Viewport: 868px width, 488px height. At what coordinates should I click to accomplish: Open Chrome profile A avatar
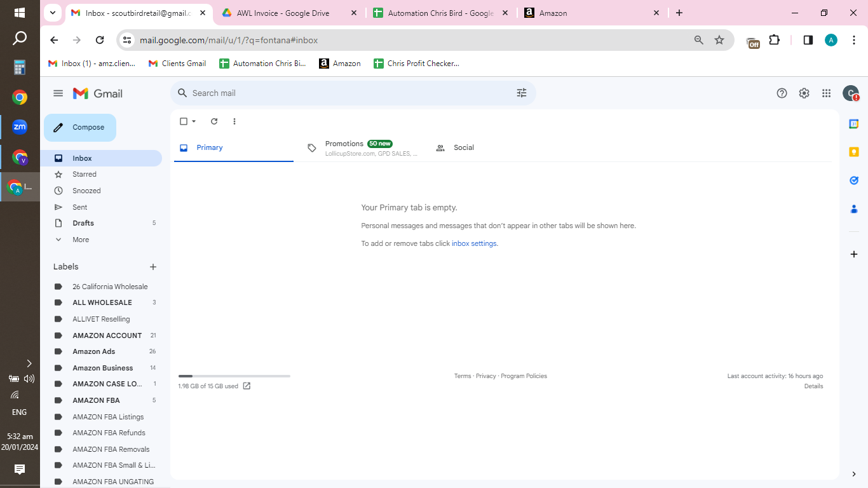coord(831,40)
